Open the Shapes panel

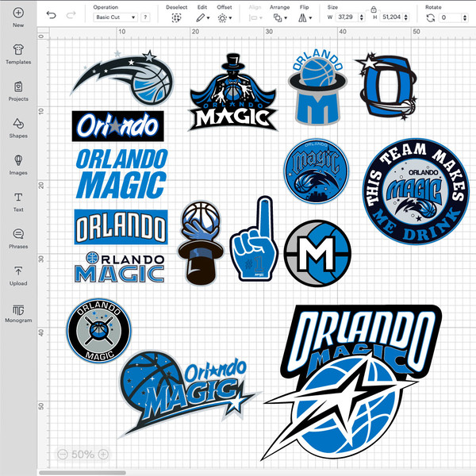18,128
